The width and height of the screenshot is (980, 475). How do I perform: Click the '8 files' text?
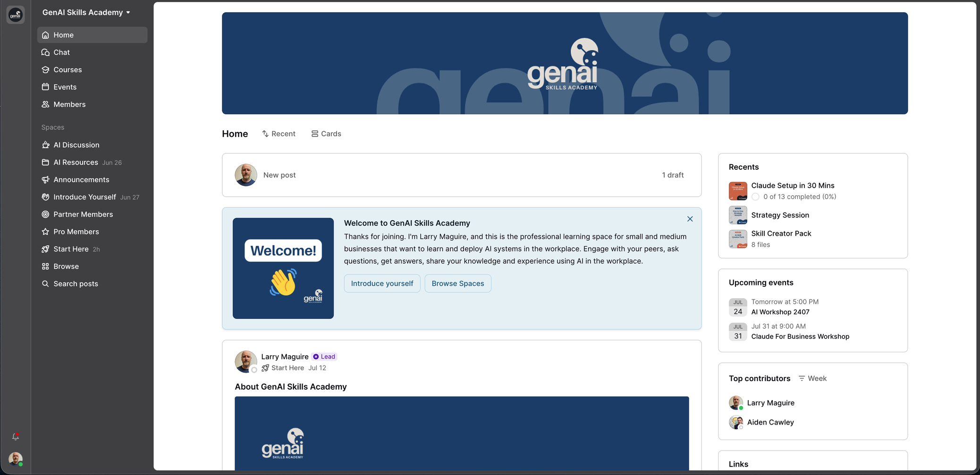pos(760,245)
